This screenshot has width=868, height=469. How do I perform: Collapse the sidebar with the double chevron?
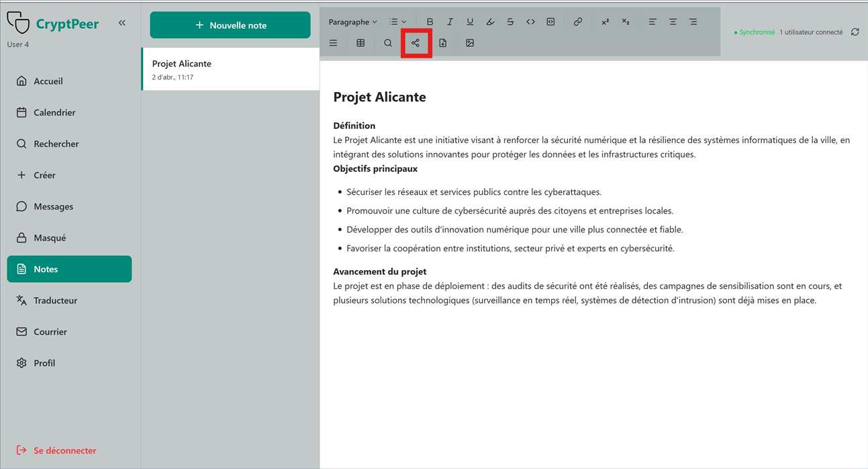pos(122,22)
